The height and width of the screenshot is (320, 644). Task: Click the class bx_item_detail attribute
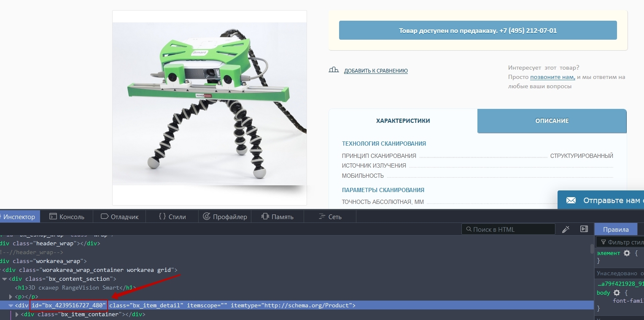[146, 305]
